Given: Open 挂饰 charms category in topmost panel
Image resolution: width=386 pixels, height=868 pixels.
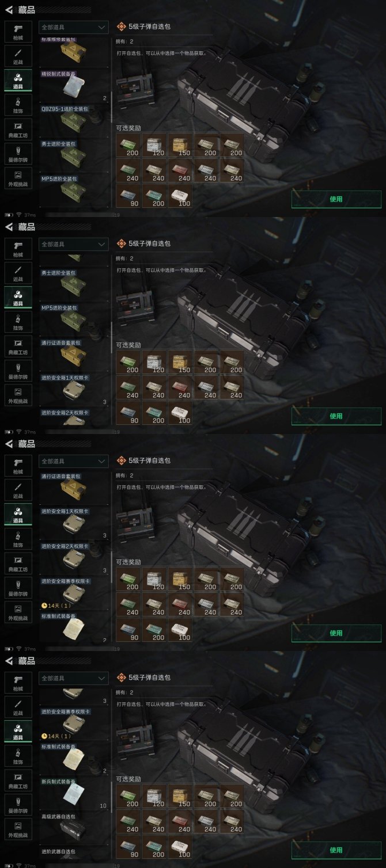Looking at the screenshot, I should pos(18,105).
